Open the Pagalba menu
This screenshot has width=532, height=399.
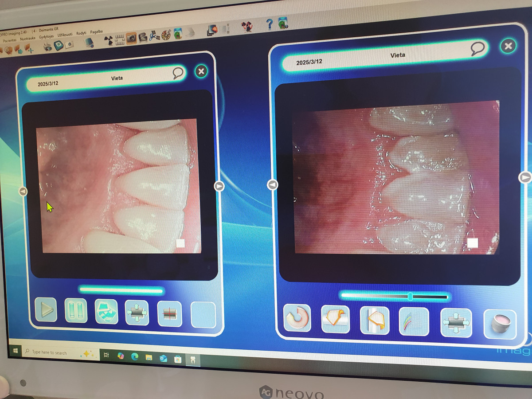(97, 32)
